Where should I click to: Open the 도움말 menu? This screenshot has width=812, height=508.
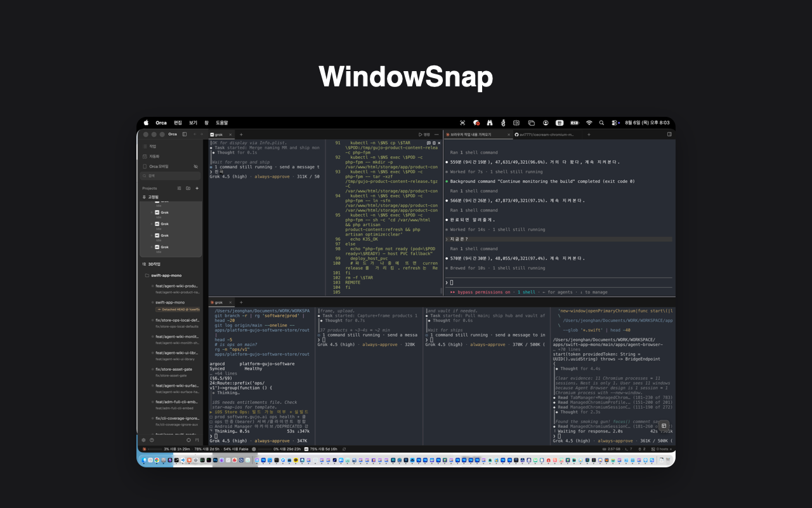pyautogui.click(x=221, y=123)
